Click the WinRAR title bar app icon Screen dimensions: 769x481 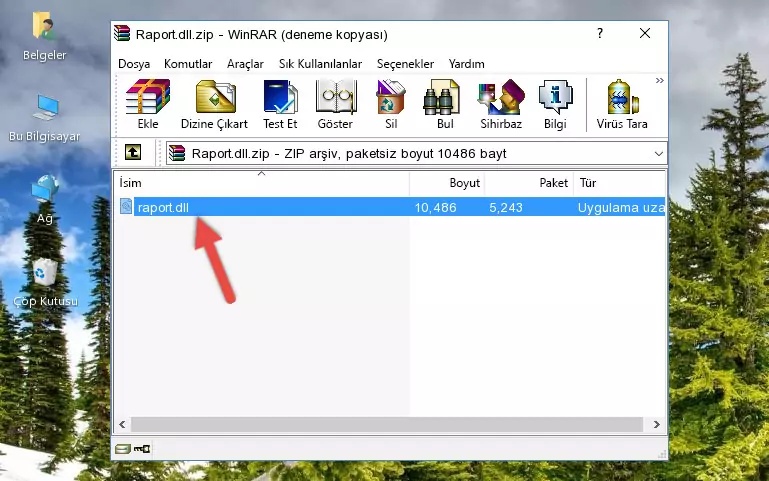coord(122,33)
